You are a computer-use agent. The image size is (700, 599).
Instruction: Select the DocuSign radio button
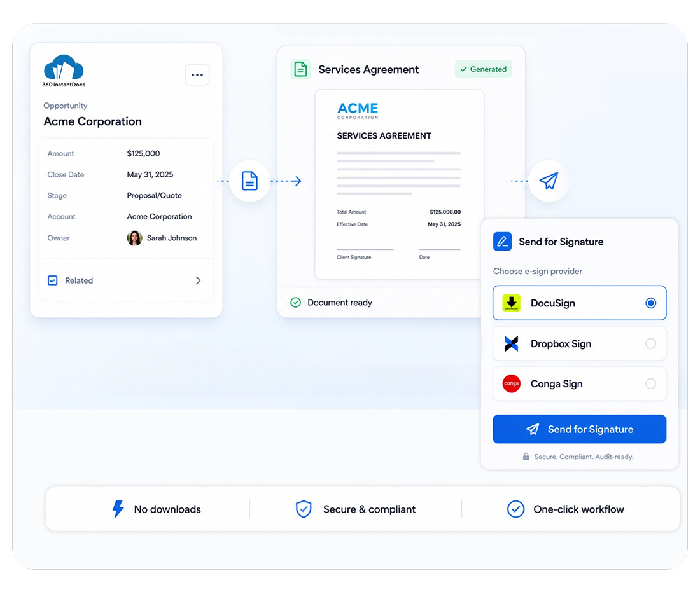pos(650,303)
